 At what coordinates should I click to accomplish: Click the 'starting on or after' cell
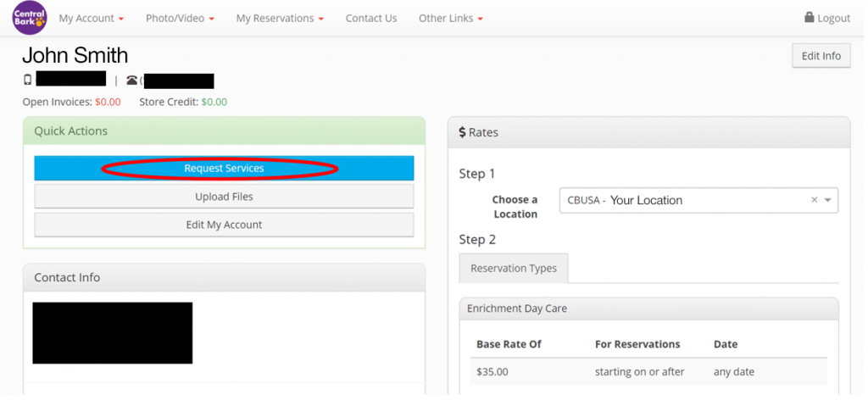click(x=639, y=371)
